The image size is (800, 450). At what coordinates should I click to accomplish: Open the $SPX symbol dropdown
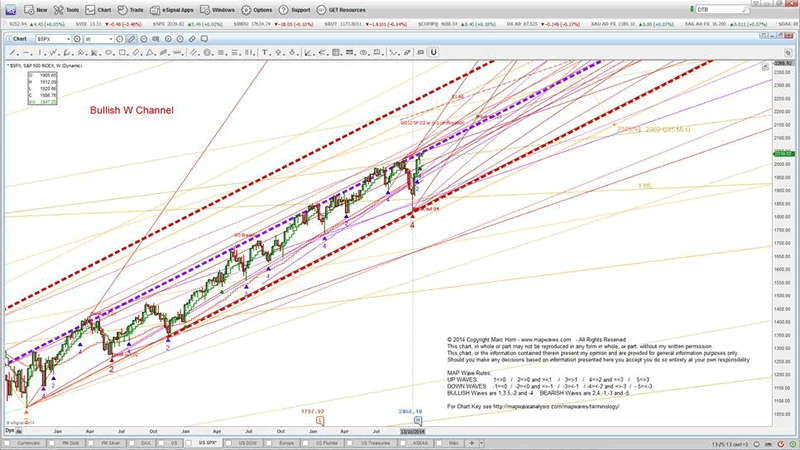pos(68,39)
